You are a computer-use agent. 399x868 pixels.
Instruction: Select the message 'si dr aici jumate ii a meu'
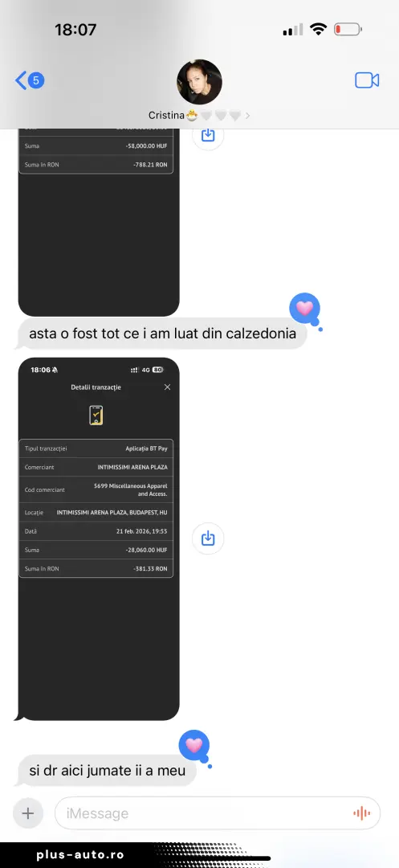point(108,771)
